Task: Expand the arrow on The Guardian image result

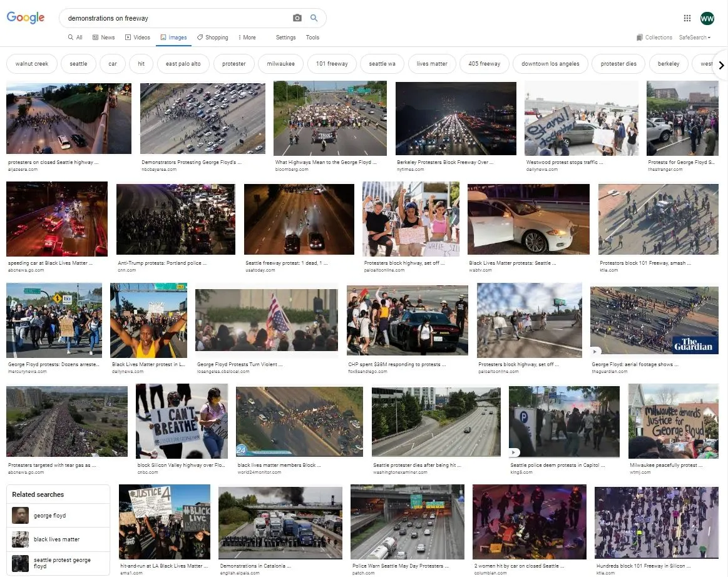Action: (595, 351)
